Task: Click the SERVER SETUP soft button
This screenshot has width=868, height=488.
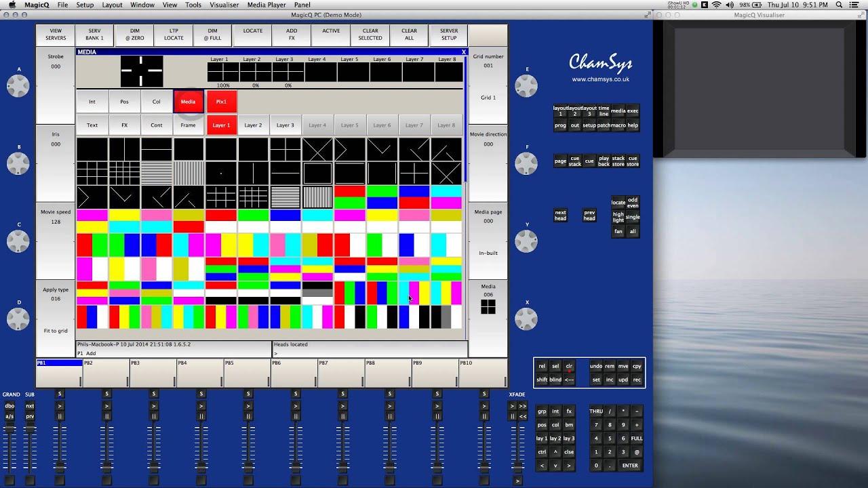Action: click(448, 34)
